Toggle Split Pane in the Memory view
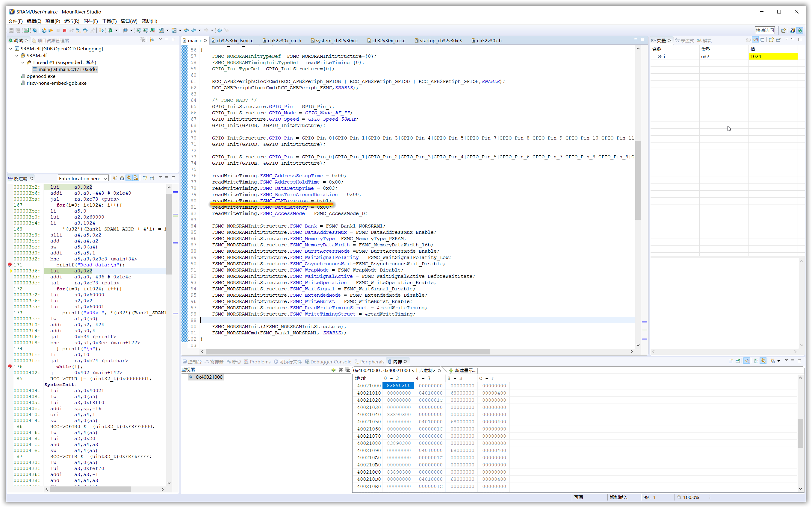 (756, 361)
